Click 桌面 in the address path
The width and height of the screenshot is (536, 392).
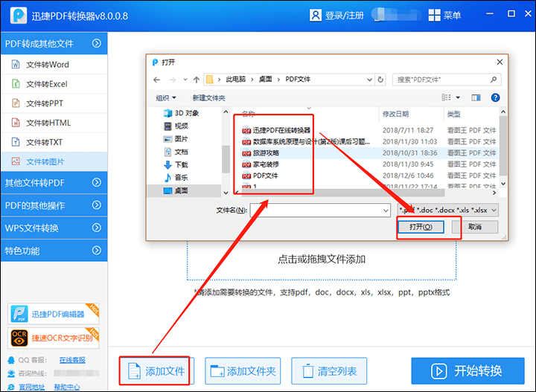coord(265,80)
